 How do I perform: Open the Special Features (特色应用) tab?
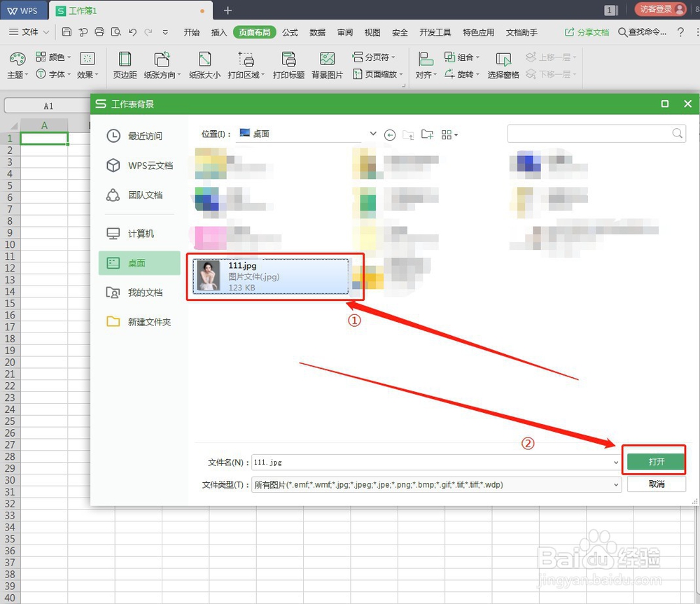[x=478, y=32]
